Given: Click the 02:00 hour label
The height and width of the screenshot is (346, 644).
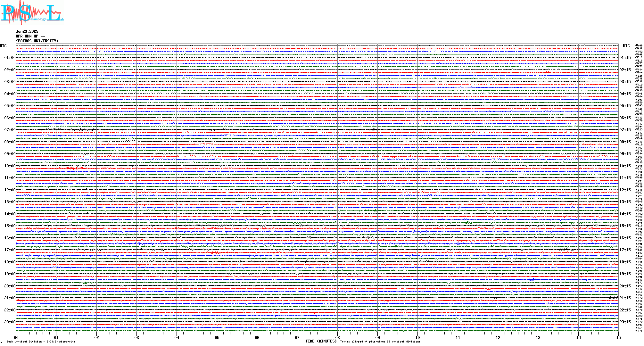Looking at the screenshot, I should 10,70.
